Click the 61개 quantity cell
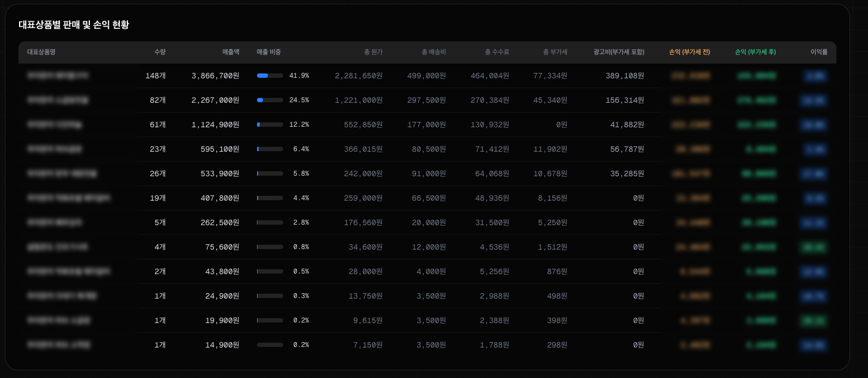The height and width of the screenshot is (378, 868). [158, 125]
